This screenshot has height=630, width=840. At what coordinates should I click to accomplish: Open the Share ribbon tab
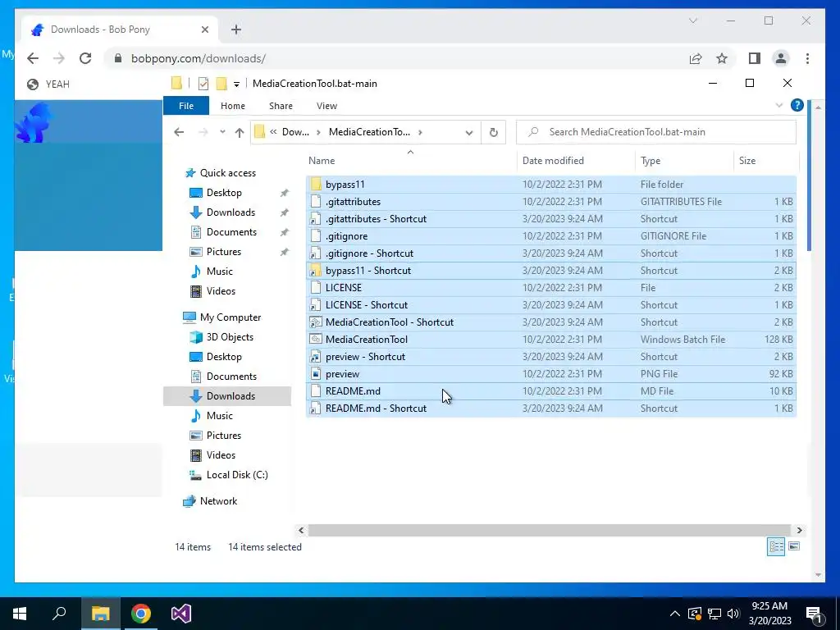[x=281, y=106]
